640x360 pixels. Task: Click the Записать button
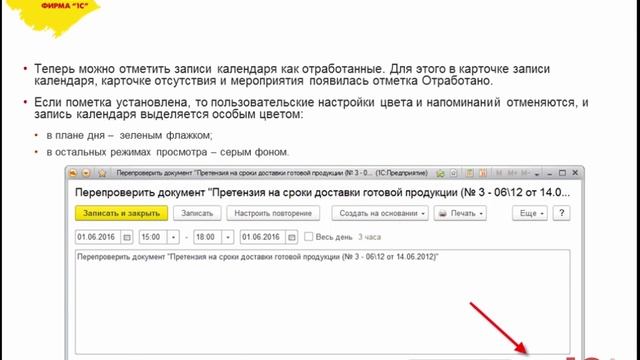[x=197, y=213]
